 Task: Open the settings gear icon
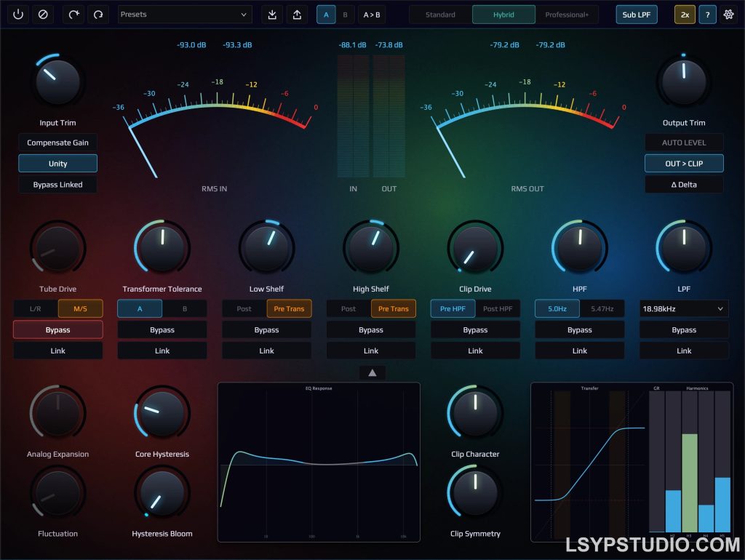[x=728, y=14]
